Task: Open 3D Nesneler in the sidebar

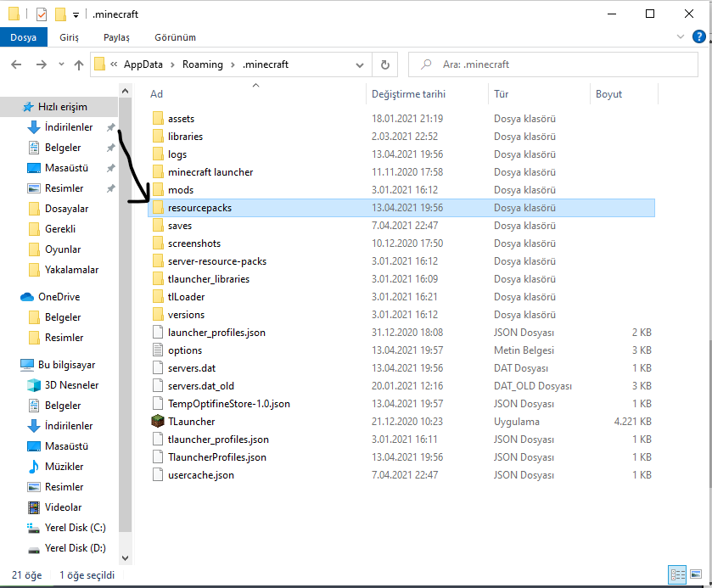Action: pos(71,385)
